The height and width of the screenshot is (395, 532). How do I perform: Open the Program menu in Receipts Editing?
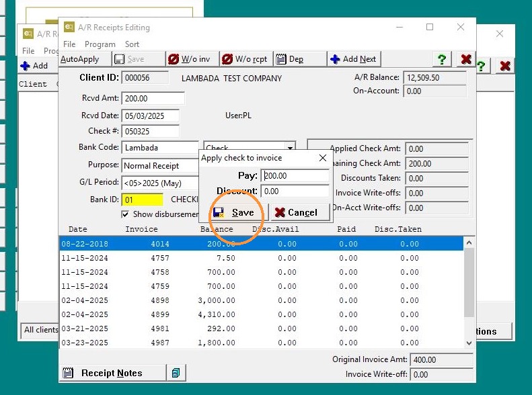100,44
